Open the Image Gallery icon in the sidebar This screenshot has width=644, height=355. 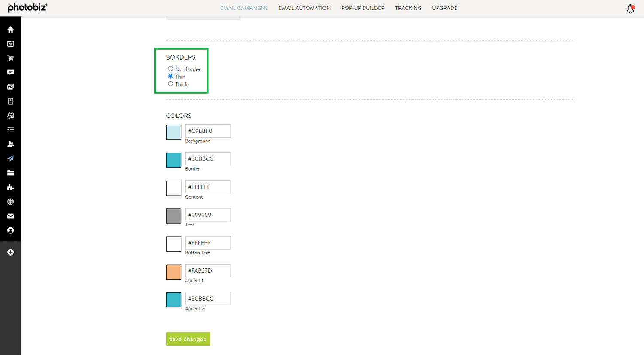click(x=10, y=87)
